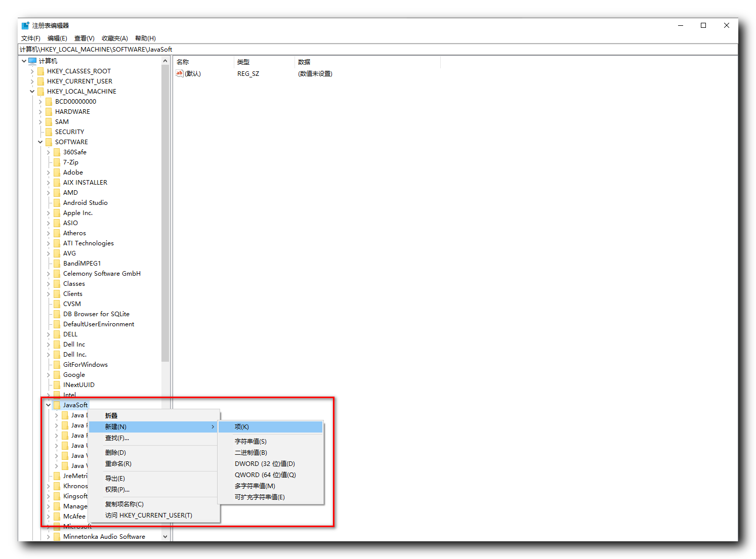Click the tree scrollbar down arrow
This screenshot has height=559, width=756.
point(165,536)
